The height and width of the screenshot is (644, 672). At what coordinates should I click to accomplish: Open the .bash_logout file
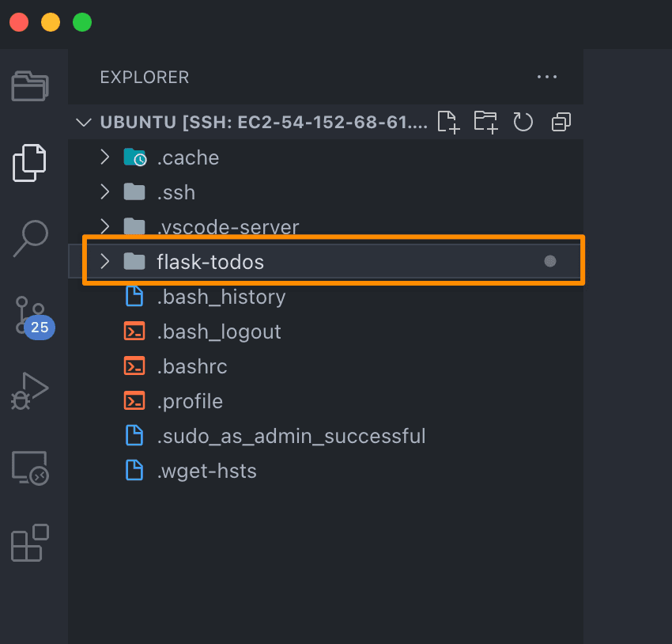218,331
